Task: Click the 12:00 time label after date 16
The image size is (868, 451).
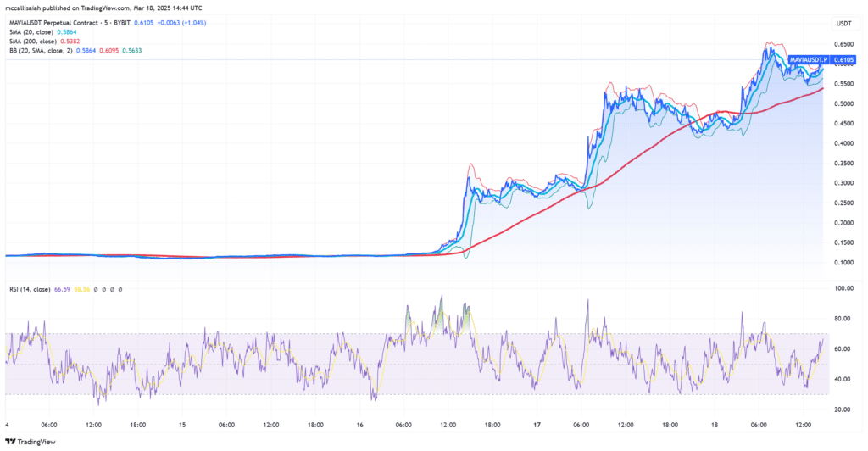Action: (448, 425)
